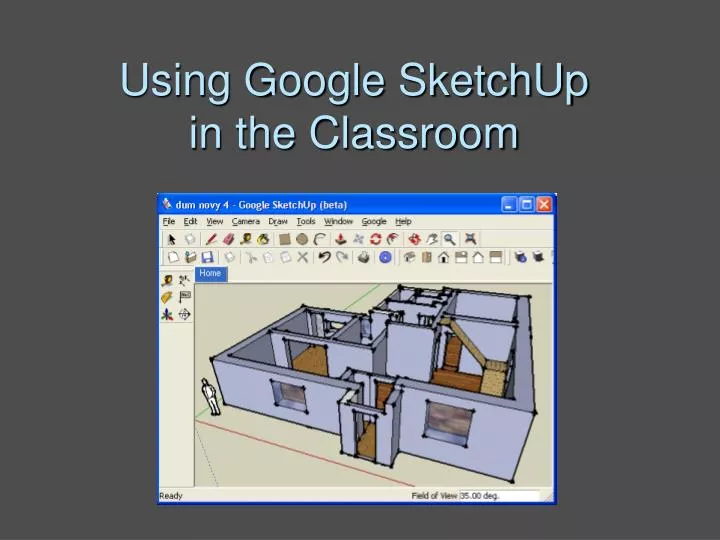Image resolution: width=720 pixels, height=540 pixels.
Task: Click the Get Models icon
Action: point(520,257)
